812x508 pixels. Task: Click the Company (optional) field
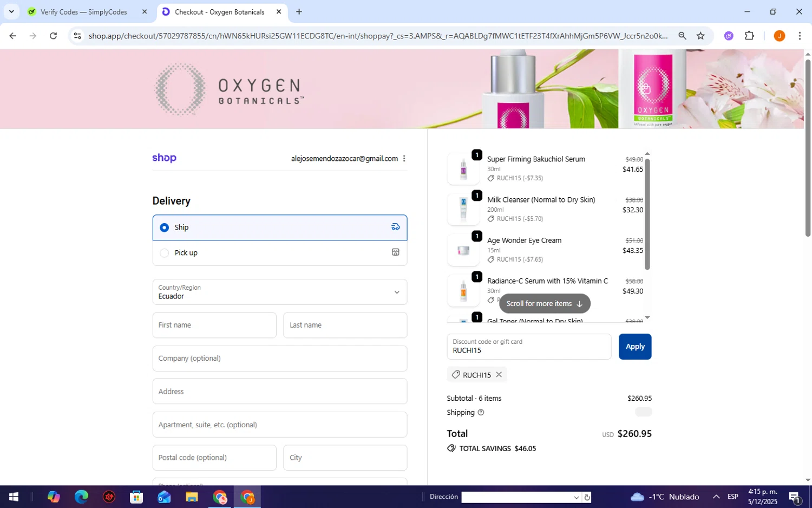(280, 359)
